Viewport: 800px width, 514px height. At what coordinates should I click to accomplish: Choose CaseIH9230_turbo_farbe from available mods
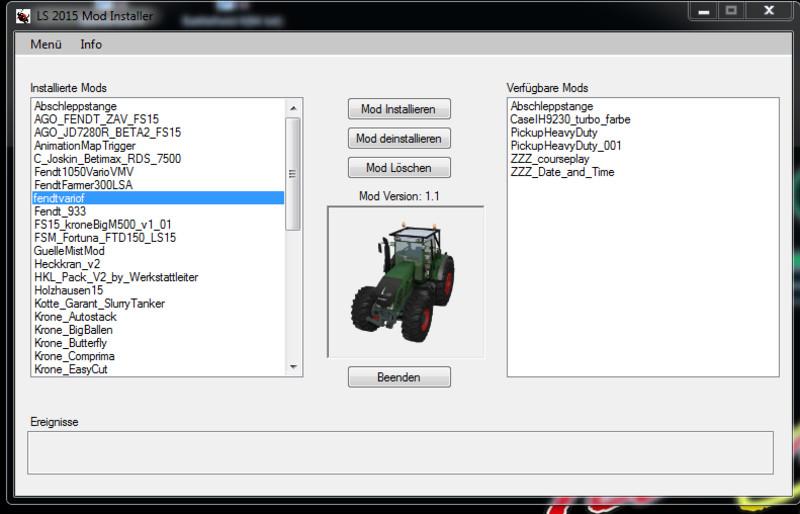tap(570, 119)
